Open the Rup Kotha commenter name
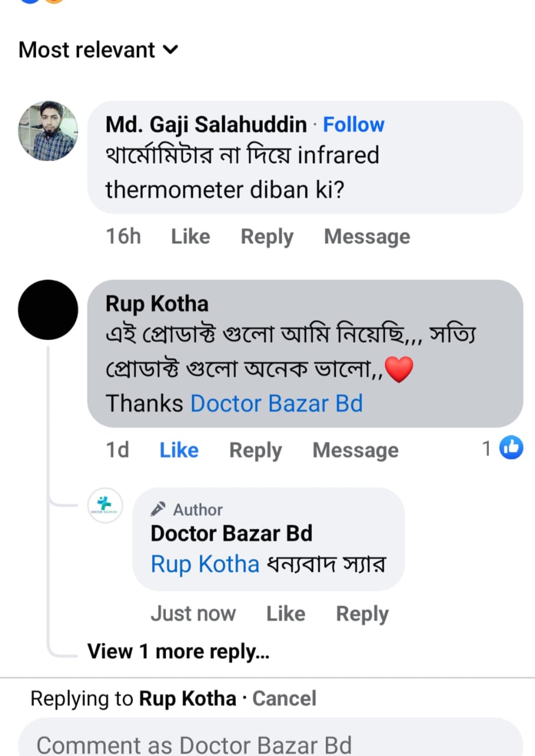 point(156,304)
